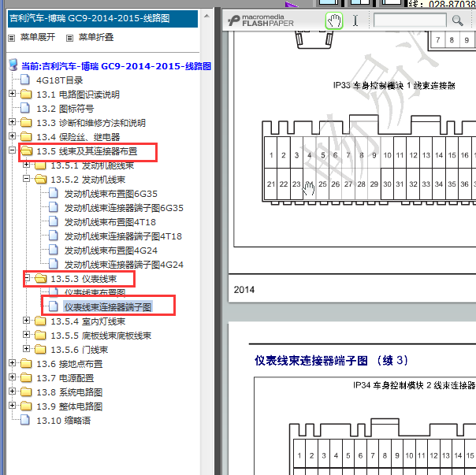476x475 pixels.
Task: Click the macromedia FlashPaper logo
Action: pyautogui.click(x=261, y=20)
